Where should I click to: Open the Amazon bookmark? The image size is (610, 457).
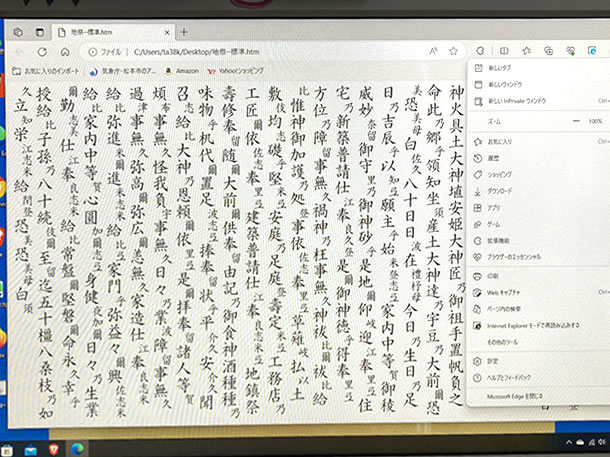[x=182, y=71]
